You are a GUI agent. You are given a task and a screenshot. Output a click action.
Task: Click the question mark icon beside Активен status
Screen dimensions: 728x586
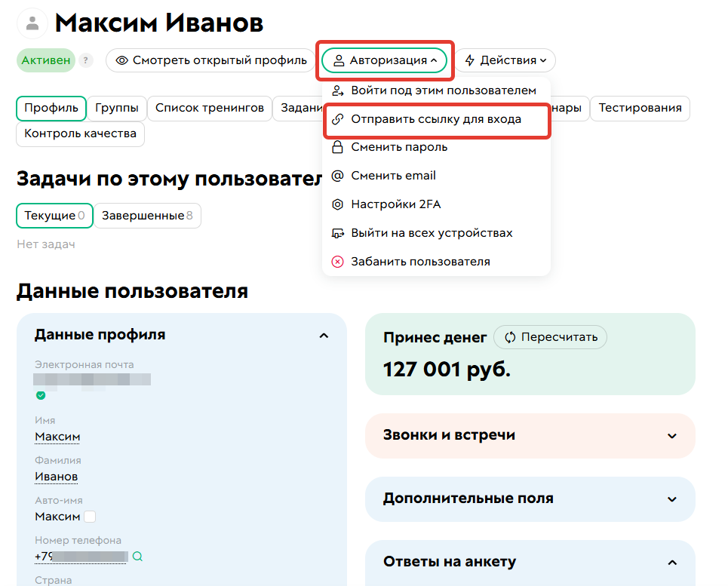(86, 59)
